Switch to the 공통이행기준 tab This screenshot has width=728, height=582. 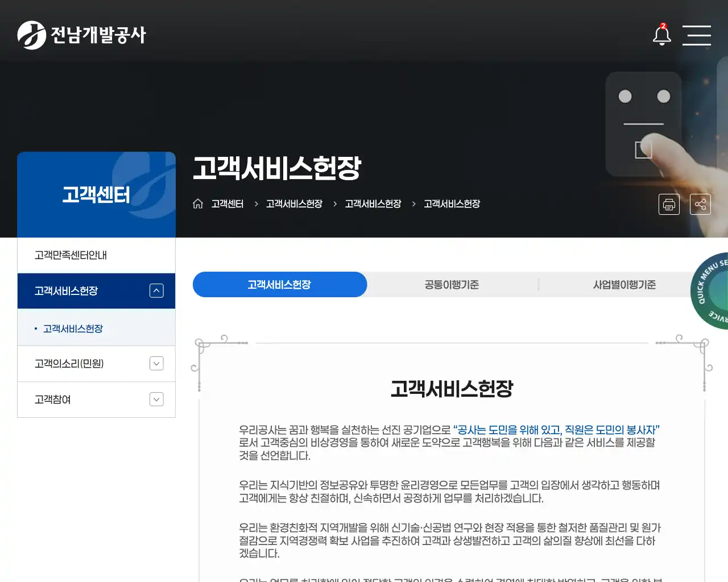452,284
